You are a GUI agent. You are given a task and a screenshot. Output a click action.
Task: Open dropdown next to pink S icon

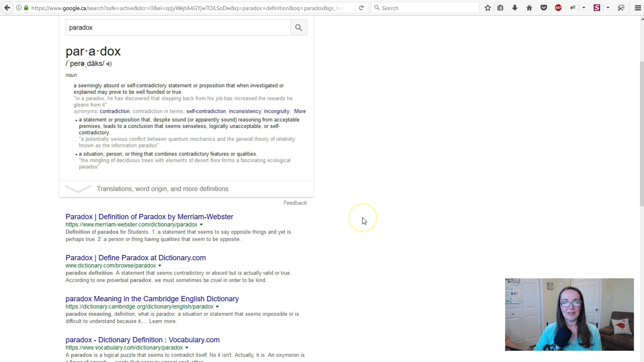[608, 8]
